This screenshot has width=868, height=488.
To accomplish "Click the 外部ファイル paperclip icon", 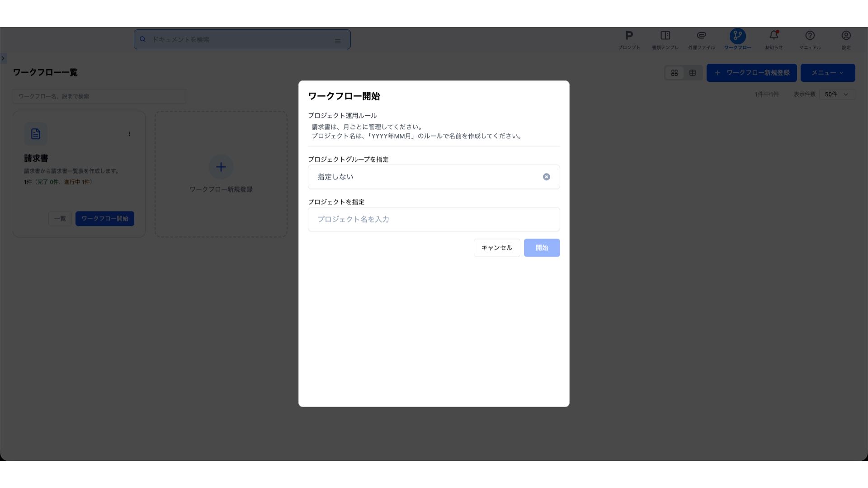I will pos(701,36).
